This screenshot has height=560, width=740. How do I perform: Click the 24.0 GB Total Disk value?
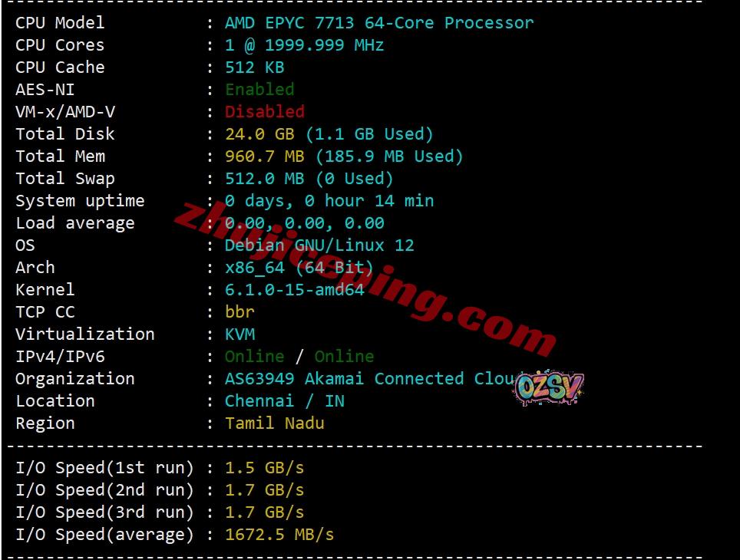[x=259, y=133]
